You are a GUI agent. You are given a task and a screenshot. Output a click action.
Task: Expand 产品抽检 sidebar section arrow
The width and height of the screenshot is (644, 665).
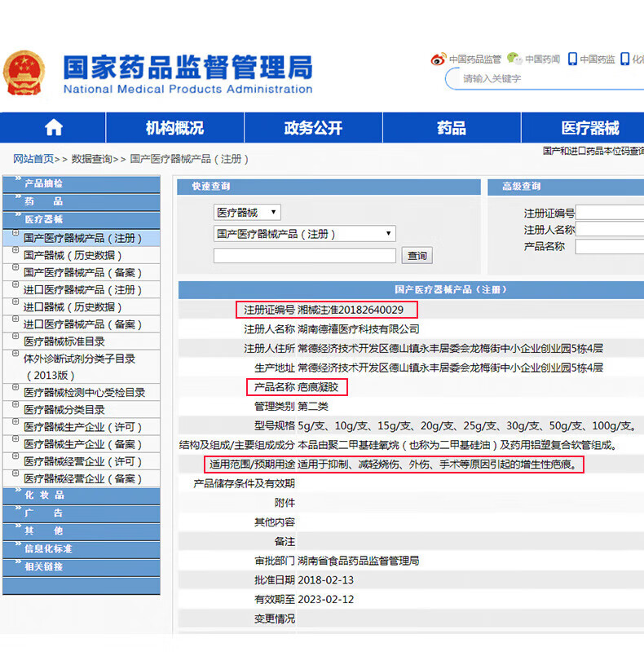(18, 179)
